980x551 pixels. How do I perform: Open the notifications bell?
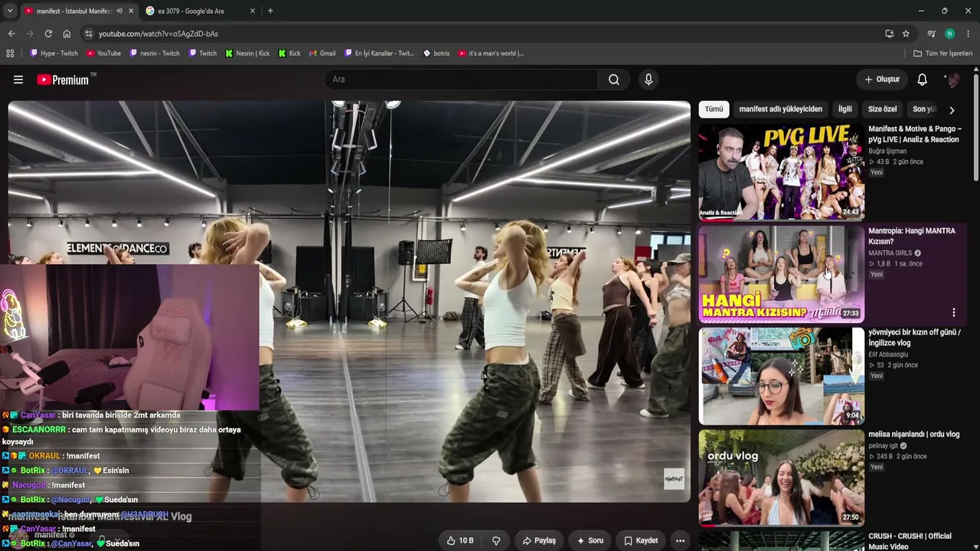[x=923, y=80]
